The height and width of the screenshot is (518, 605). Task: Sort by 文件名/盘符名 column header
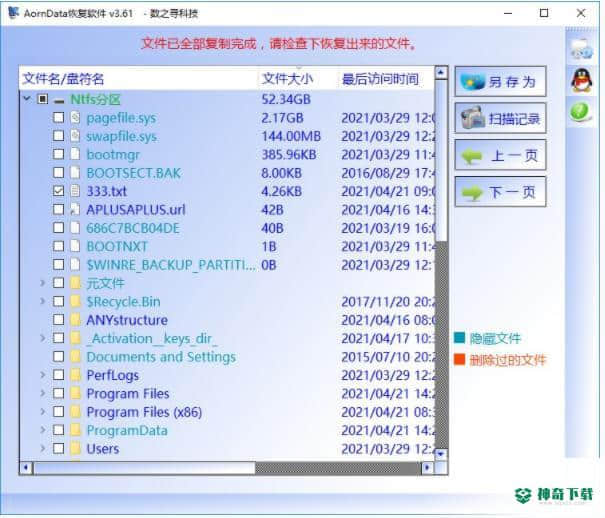[139, 79]
